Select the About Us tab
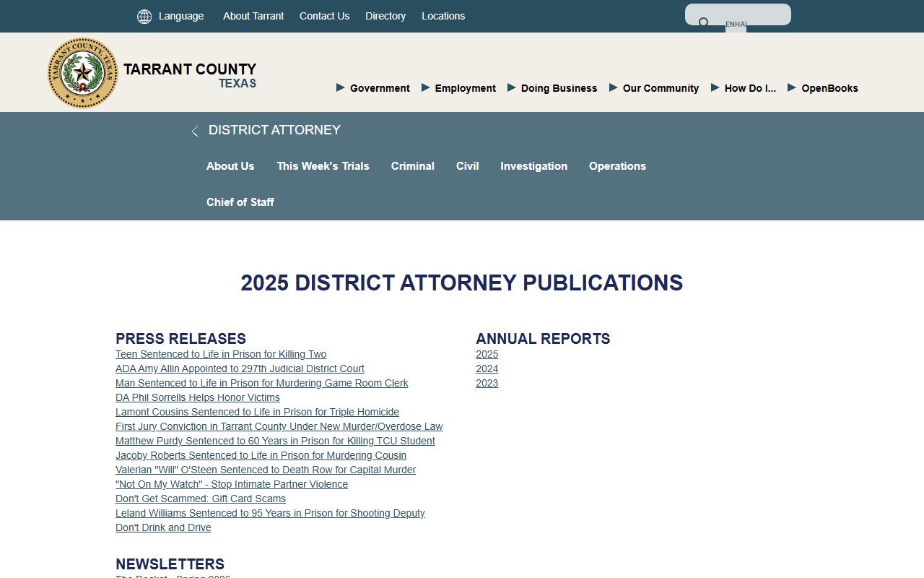 point(230,166)
